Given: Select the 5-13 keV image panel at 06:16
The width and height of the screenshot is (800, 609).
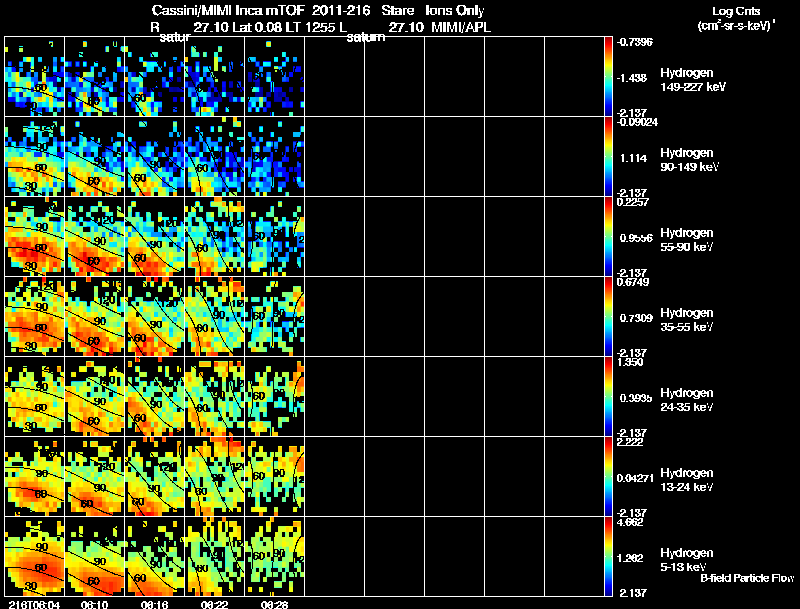Looking at the screenshot, I should tap(155, 556).
